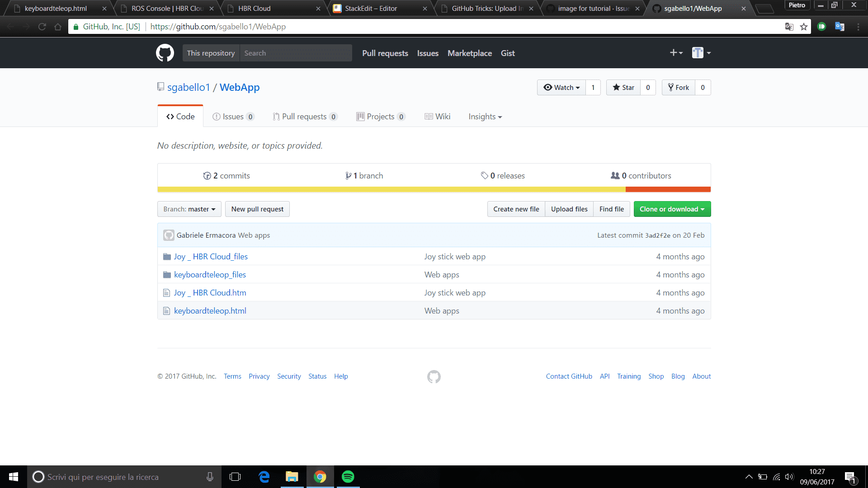
Task: Expand the Clone or download menu
Action: [x=672, y=209]
